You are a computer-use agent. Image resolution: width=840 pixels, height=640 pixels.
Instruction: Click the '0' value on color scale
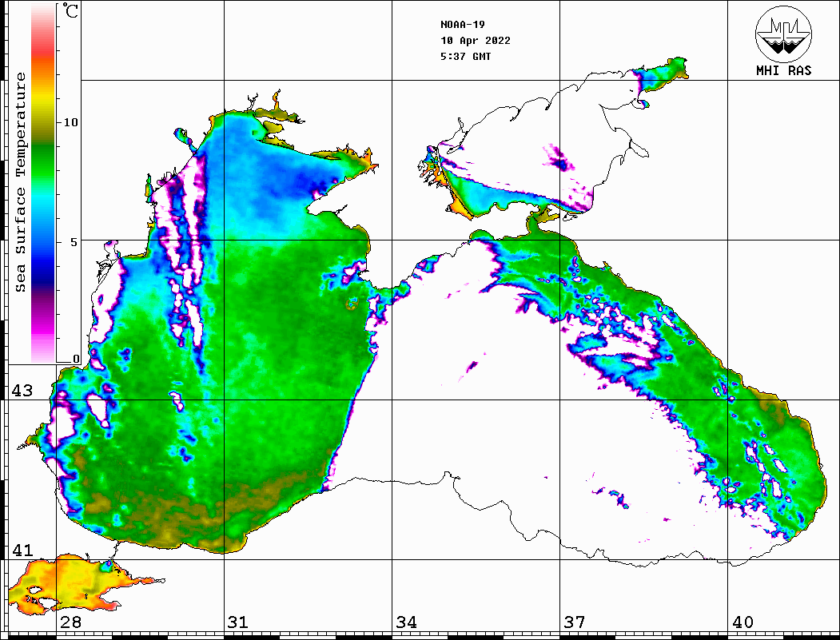(x=76, y=359)
